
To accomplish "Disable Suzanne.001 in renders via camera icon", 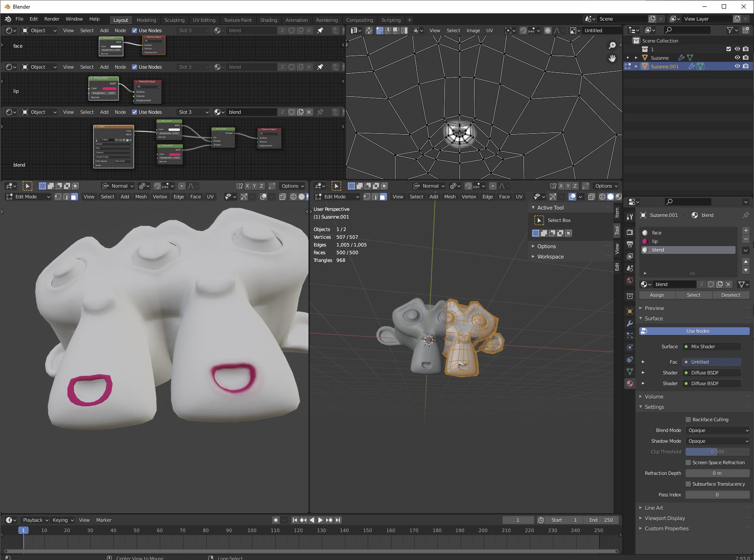I will (746, 66).
